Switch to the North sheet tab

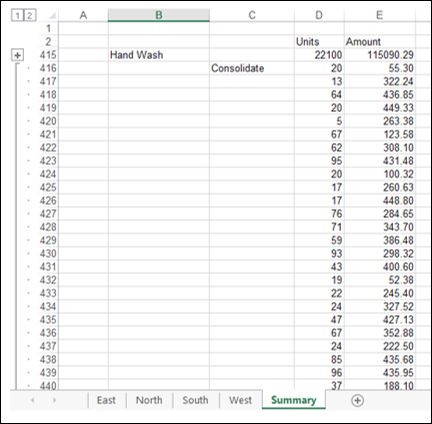tap(149, 400)
